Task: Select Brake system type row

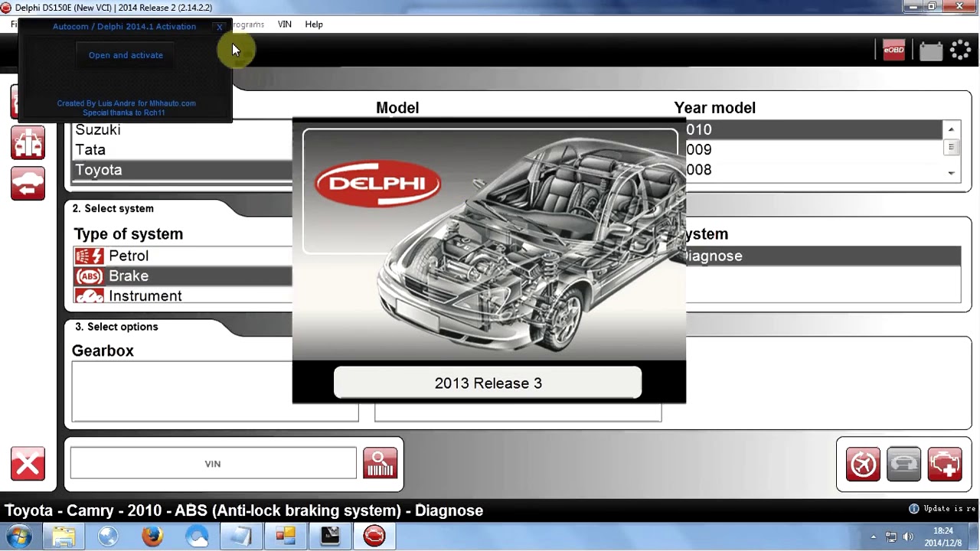Action: click(x=182, y=275)
